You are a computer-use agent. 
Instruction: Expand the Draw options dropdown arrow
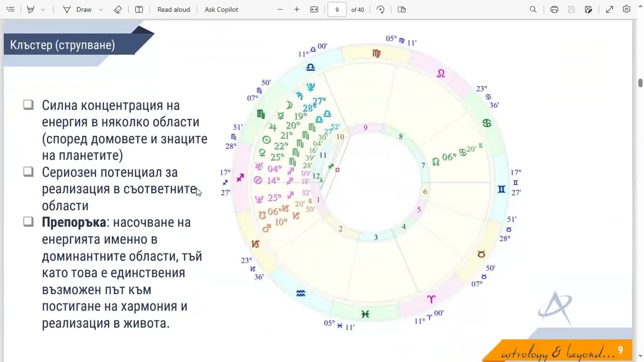pyautogui.click(x=101, y=10)
